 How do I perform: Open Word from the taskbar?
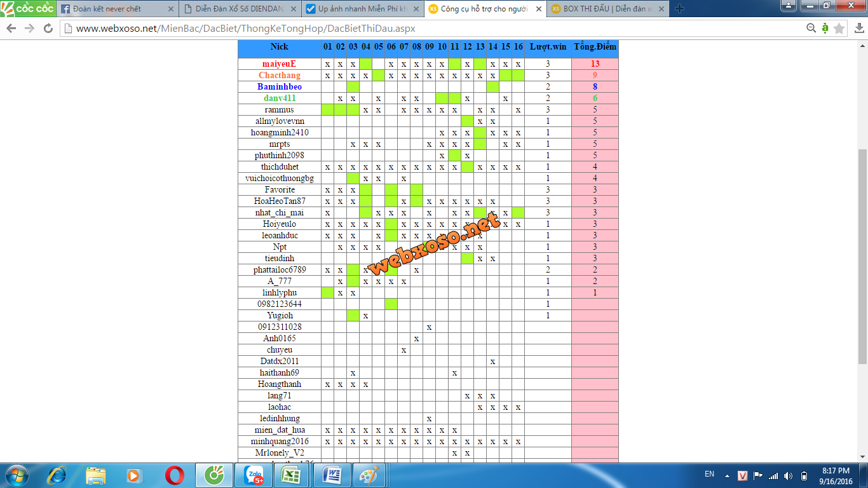pos(331,475)
